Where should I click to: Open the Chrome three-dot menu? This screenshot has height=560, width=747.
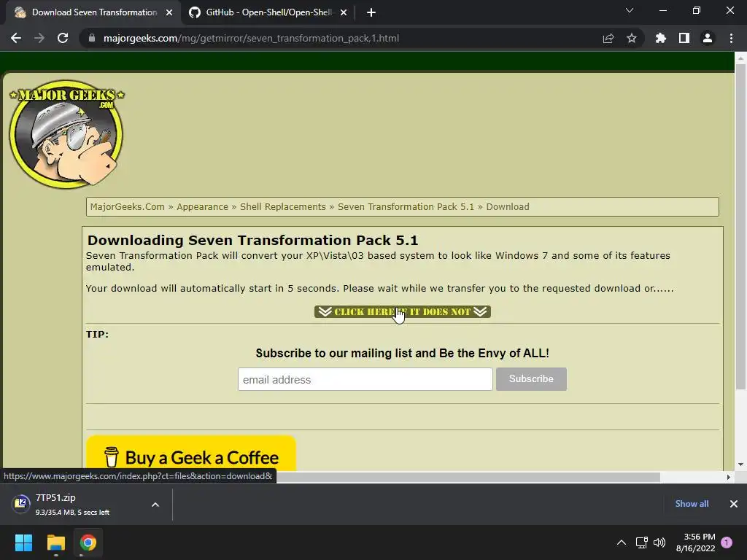click(731, 38)
